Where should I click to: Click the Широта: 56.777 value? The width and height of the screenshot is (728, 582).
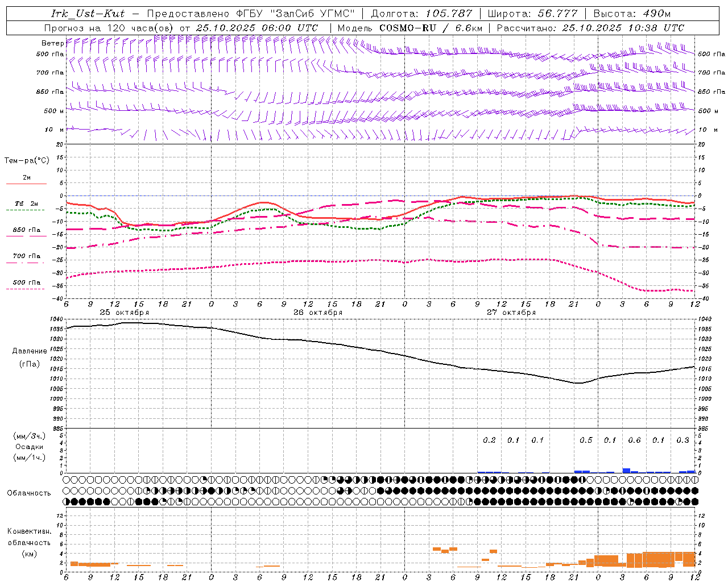click(533, 14)
